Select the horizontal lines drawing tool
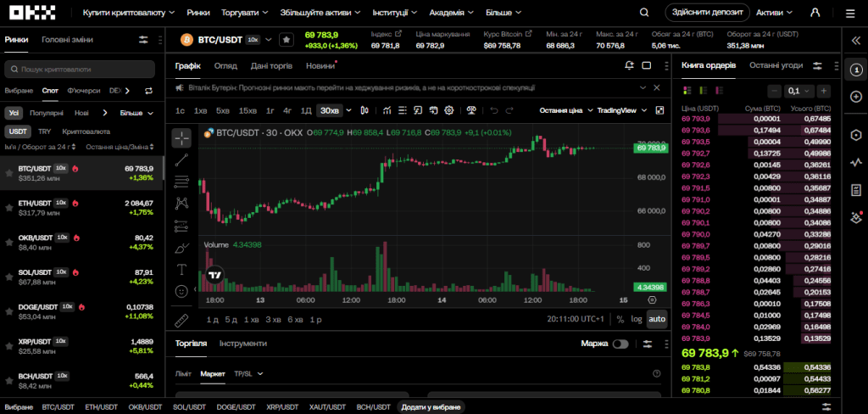Image resolution: width=868 pixels, height=414 pixels. (x=181, y=182)
